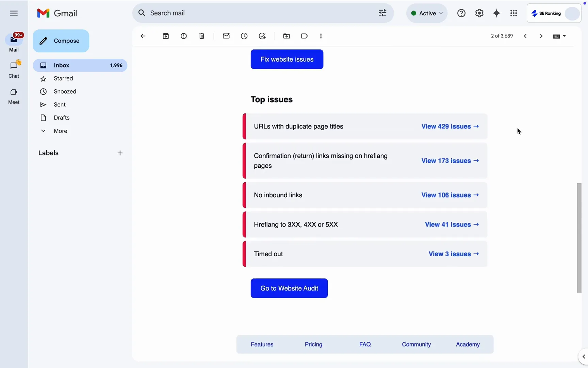Report the email as spam
Image resolution: width=588 pixels, height=368 pixels.
coord(184,36)
